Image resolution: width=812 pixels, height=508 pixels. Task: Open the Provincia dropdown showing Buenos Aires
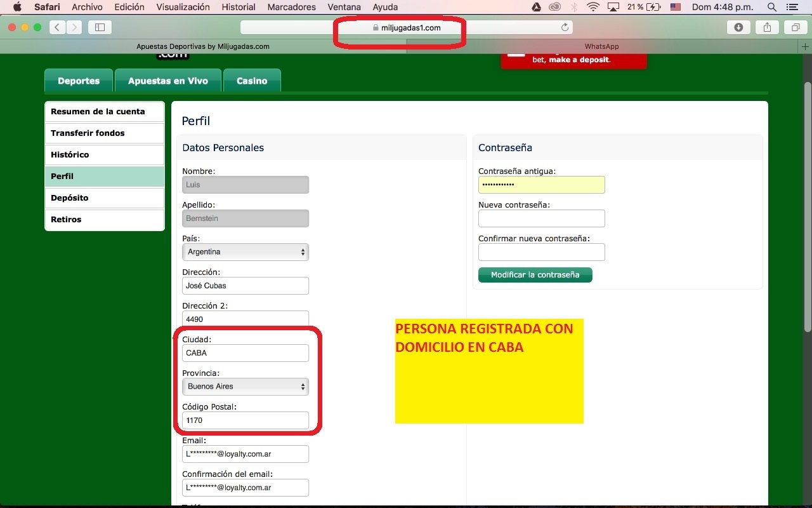pos(245,387)
